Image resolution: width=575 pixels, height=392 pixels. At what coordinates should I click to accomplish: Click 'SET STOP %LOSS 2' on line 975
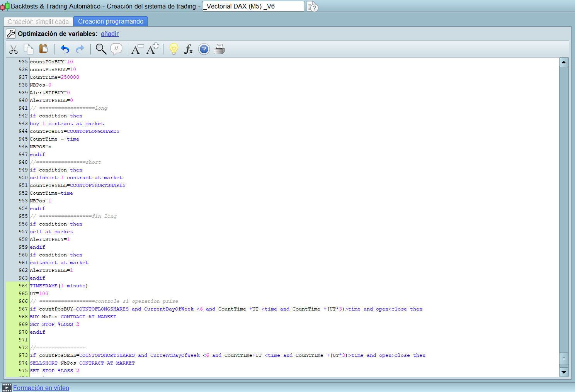point(54,371)
